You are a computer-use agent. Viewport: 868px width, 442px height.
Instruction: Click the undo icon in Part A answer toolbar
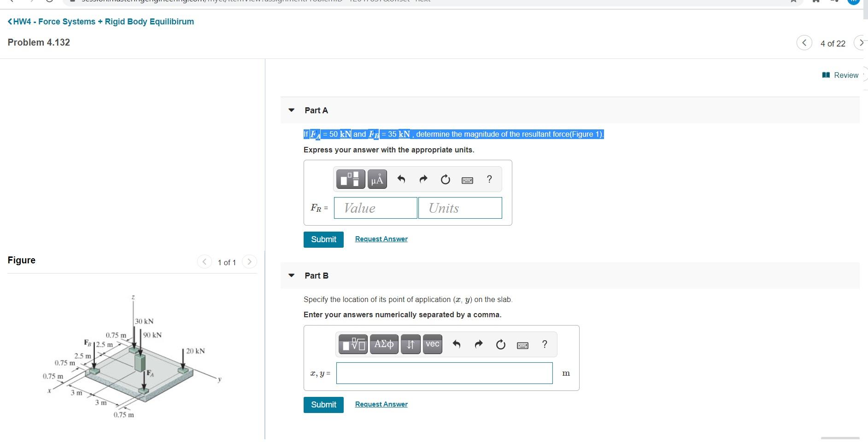(x=400, y=179)
